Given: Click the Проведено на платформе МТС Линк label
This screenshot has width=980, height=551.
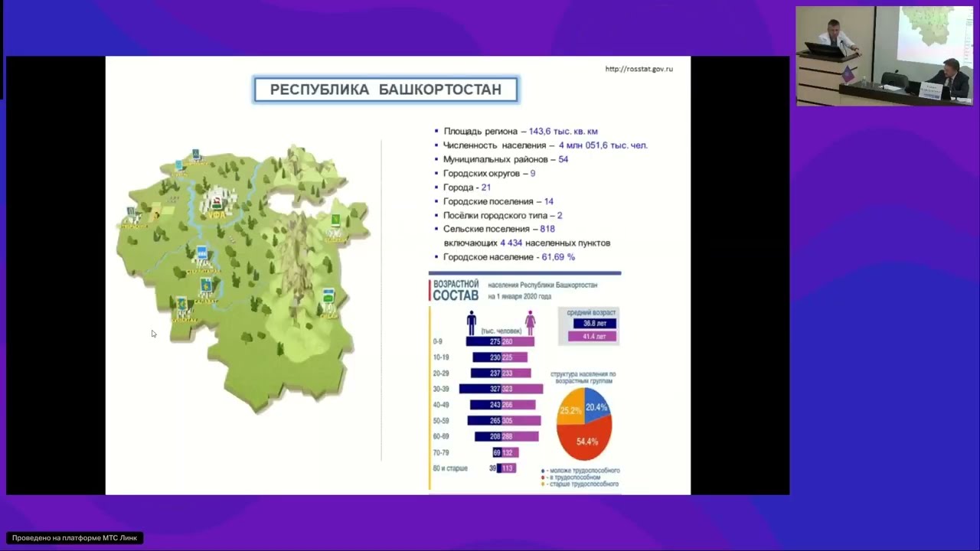Looking at the screenshot, I should [x=74, y=538].
